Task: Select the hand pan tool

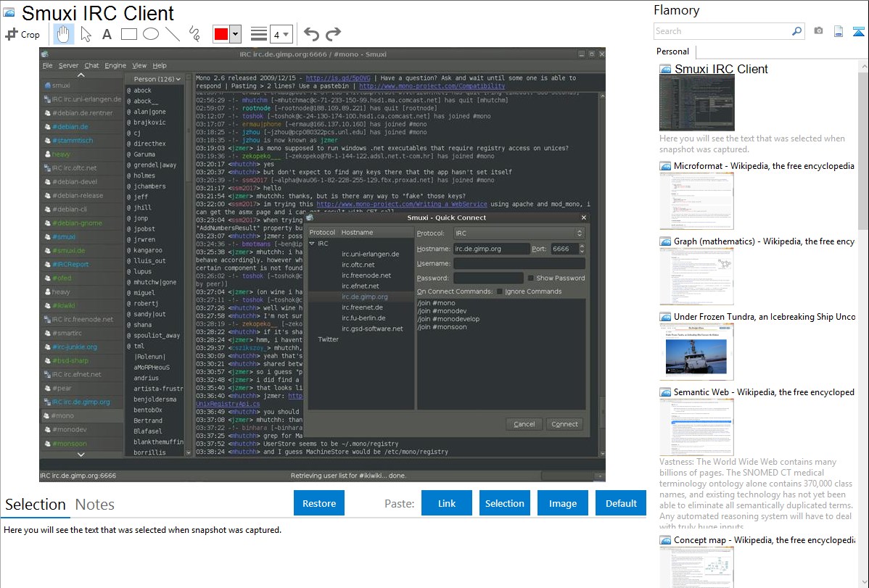Action: coord(63,34)
